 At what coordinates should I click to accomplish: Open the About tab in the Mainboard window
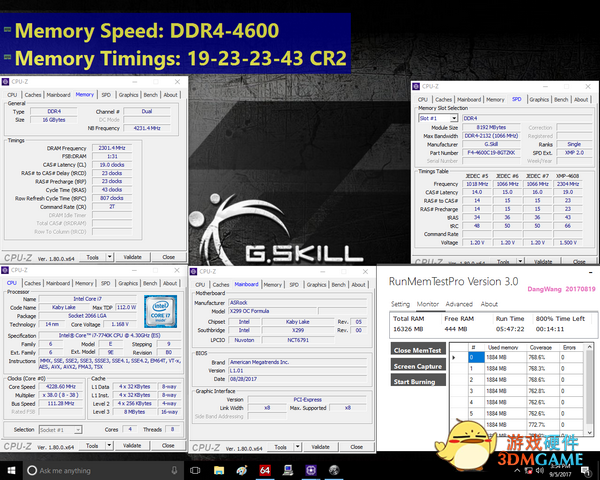(359, 285)
